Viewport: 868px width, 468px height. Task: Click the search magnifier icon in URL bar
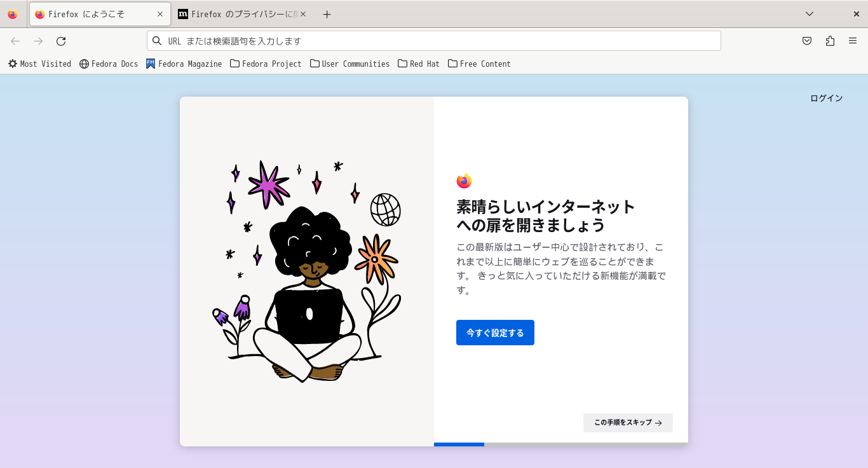(157, 41)
